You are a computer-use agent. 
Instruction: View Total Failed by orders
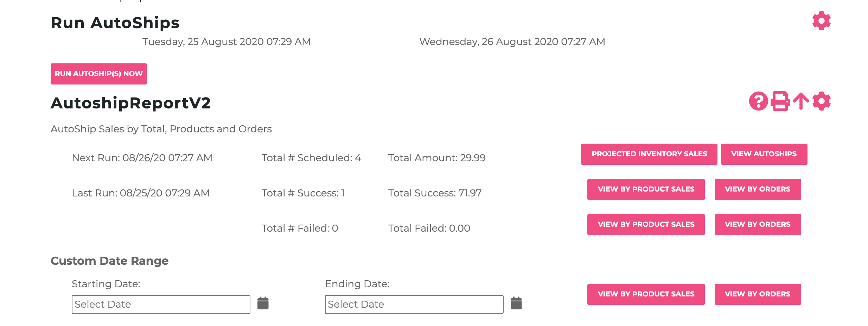point(758,225)
